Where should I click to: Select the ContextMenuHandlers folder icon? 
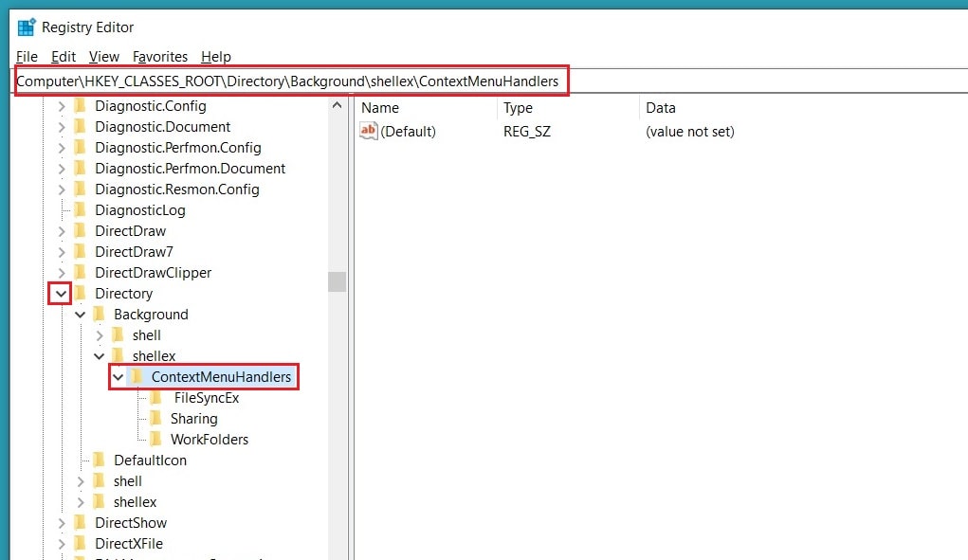pyautogui.click(x=137, y=377)
